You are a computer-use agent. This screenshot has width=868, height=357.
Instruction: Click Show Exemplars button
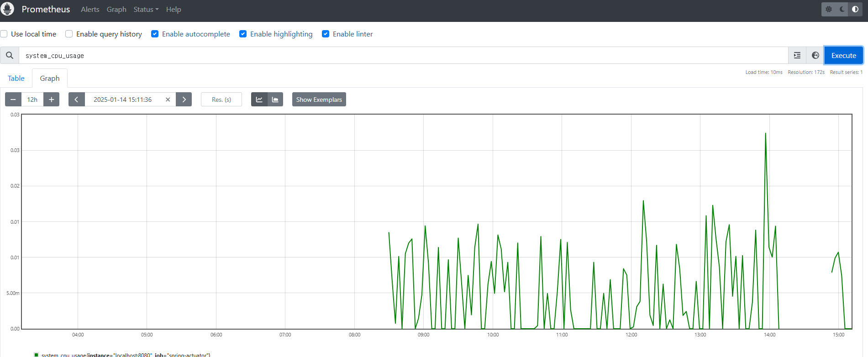(319, 100)
